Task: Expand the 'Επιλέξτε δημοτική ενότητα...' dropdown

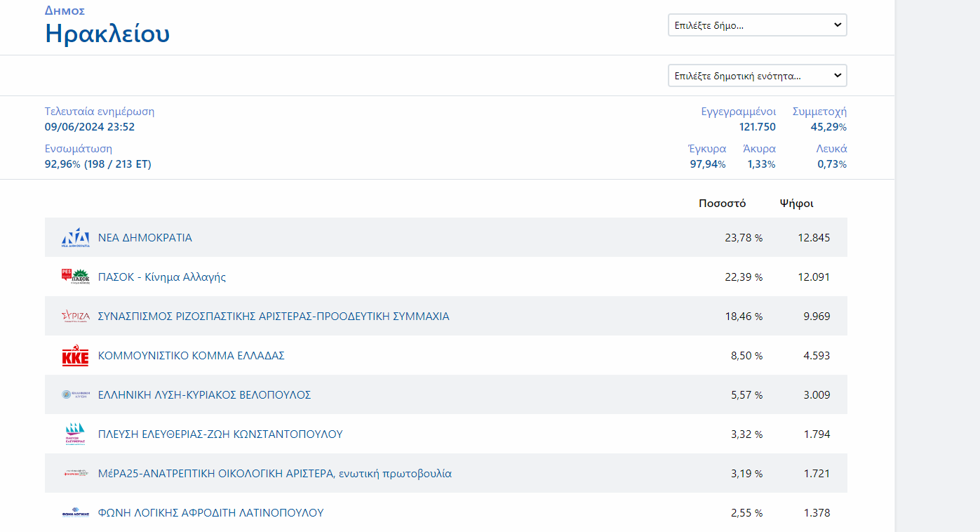Action: pyautogui.click(x=757, y=76)
